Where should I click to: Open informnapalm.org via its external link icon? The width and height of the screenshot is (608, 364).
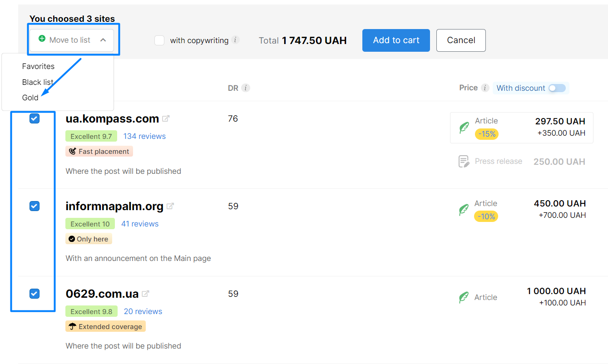pos(171,206)
